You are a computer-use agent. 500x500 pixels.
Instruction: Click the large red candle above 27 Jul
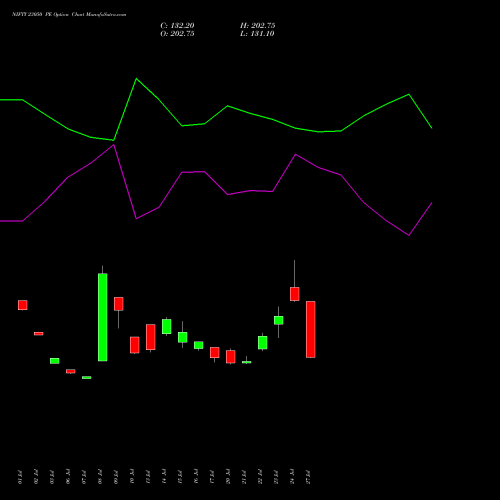pos(311,329)
